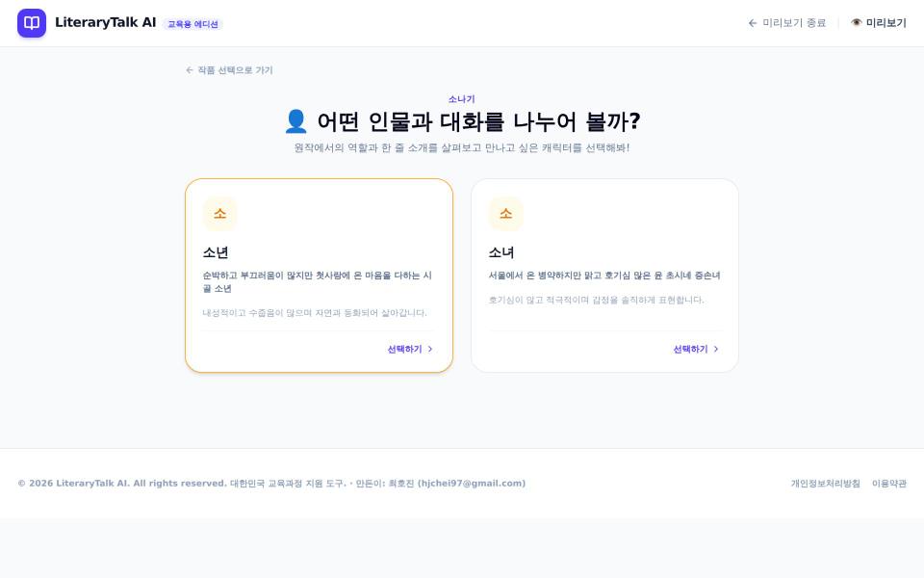
Task: Click the 미리보기 label in header
Action: (x=885, y=23)
